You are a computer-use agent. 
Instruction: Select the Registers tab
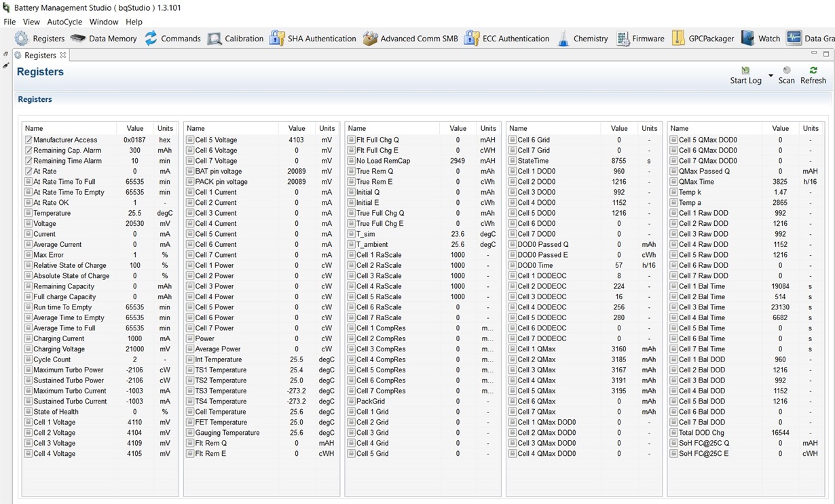pos(40,55)
